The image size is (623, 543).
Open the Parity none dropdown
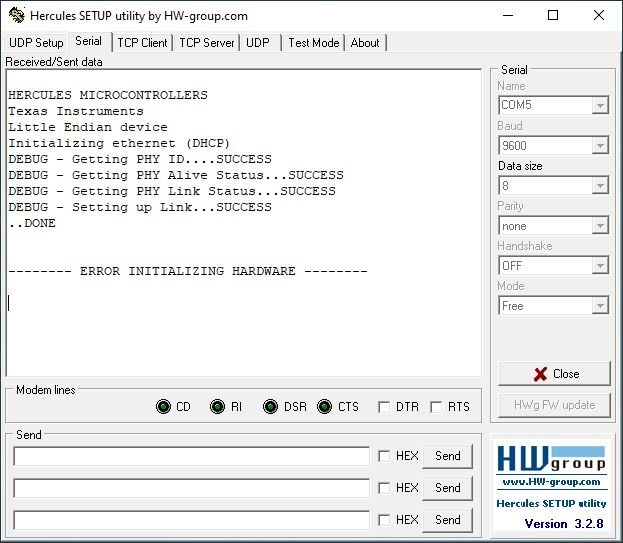tap(600, 226)
